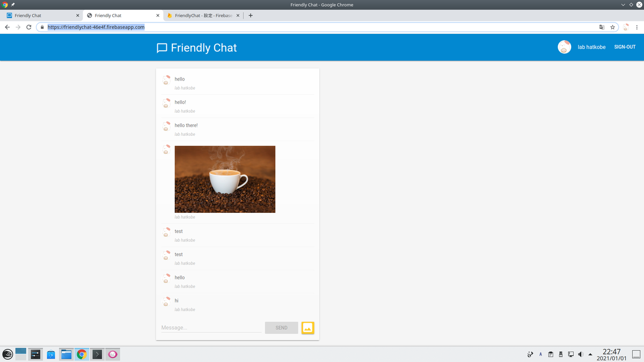Click the input method "A" tray icon
The image size is (644, 362).
click(540, 354)
